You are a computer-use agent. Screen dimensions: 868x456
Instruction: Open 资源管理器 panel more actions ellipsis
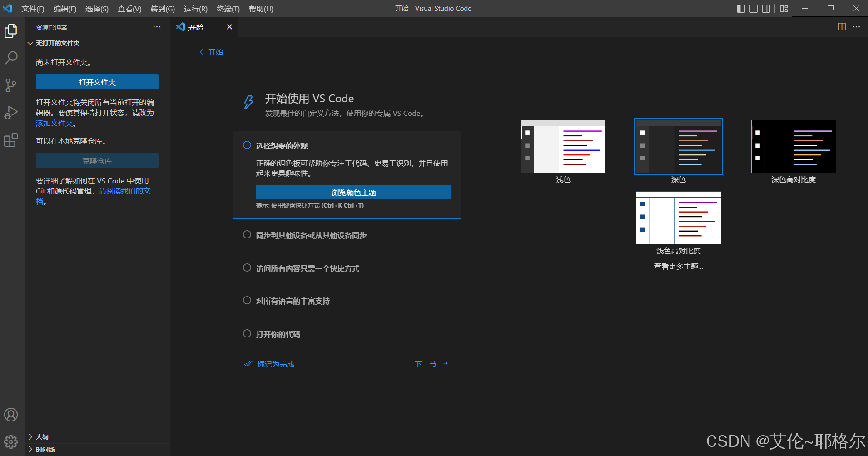157,27
